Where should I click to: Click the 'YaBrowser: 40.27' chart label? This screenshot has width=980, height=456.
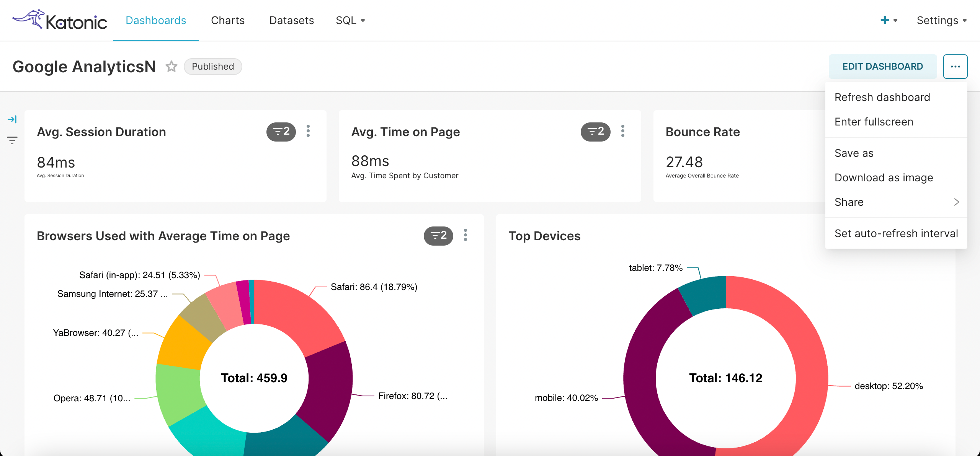pyautogui.click(x=96, y=333)
